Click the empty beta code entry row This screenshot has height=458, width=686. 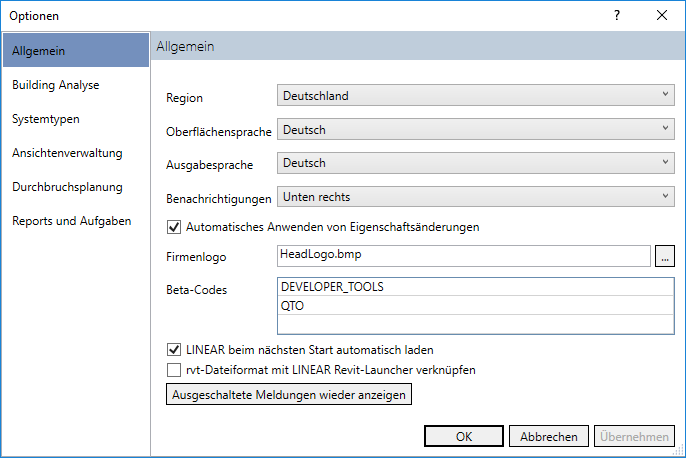point(476,324)
